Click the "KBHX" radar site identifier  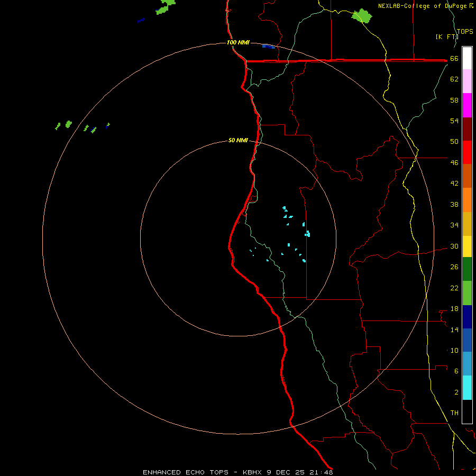click(252, 472)
